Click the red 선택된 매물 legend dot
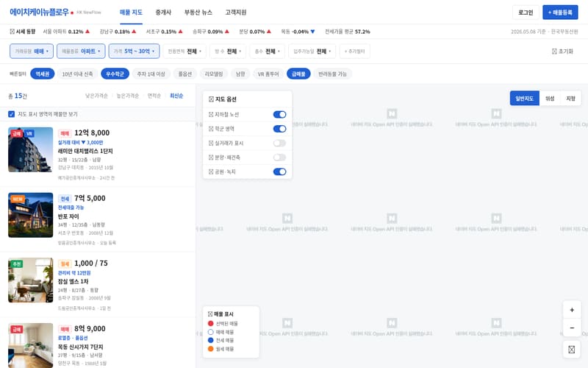The image size is (588, 368). pyautogui.click(x=210, y=323)
